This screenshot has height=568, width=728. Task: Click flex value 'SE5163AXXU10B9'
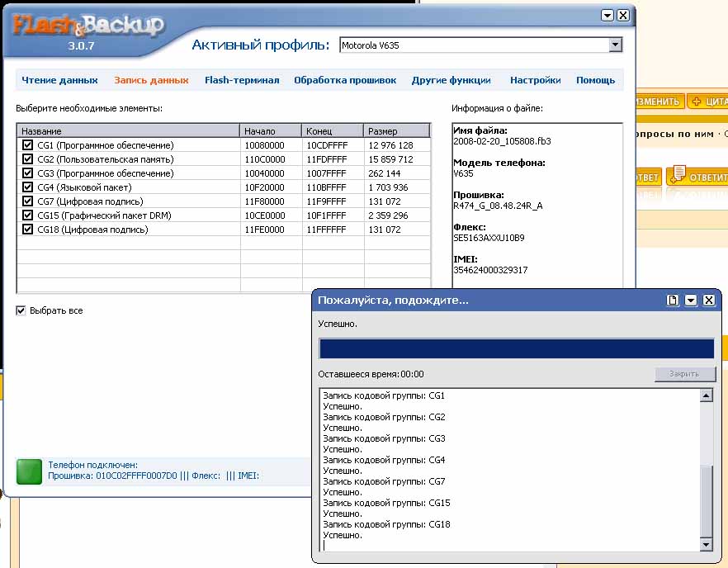[489, 238]
